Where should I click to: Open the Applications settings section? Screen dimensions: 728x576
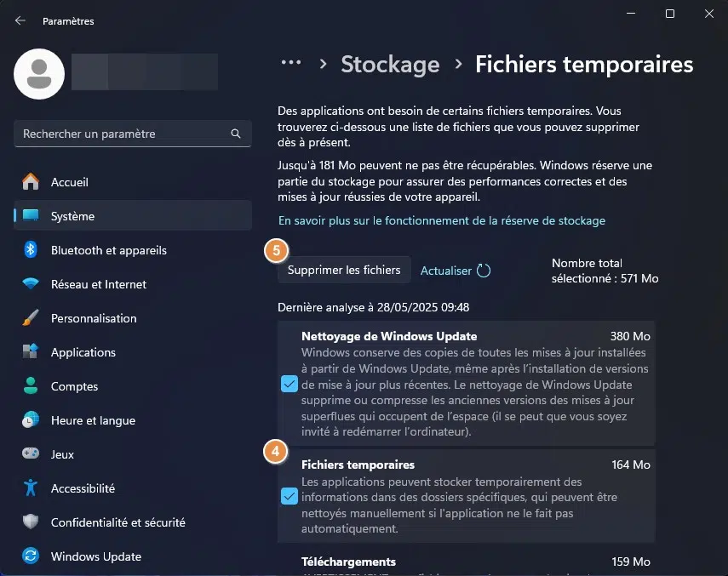[x=83, y=352]
